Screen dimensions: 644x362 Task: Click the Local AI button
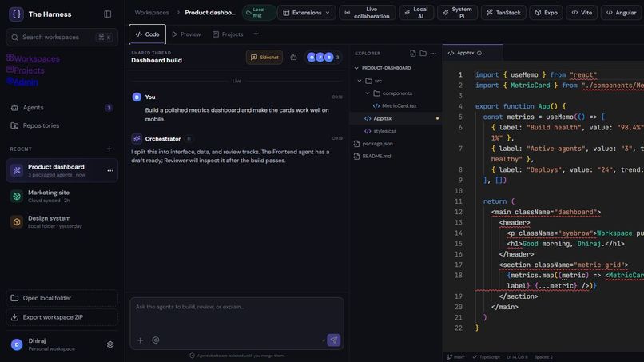click(x=416, y=13)
